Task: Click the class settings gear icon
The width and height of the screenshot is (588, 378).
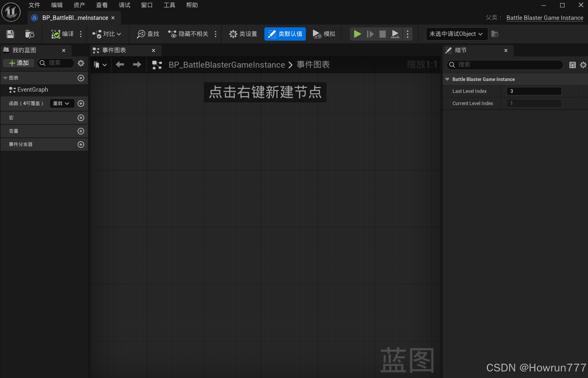Action: click(x=233, y=34)
